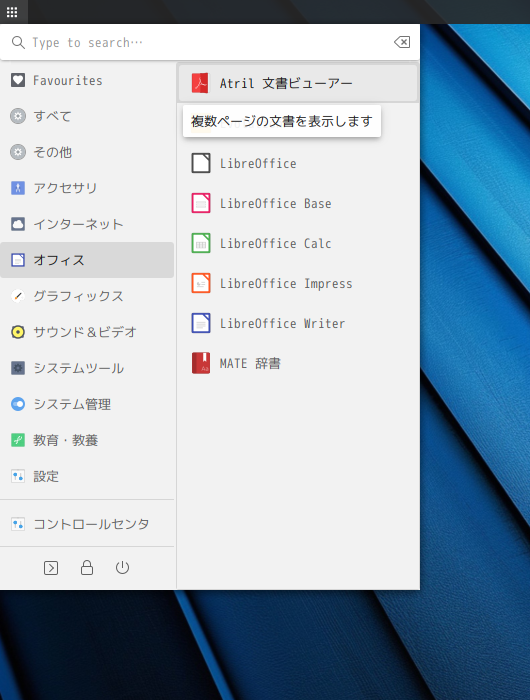Launch MATE 辞書

tap(298, 363)
